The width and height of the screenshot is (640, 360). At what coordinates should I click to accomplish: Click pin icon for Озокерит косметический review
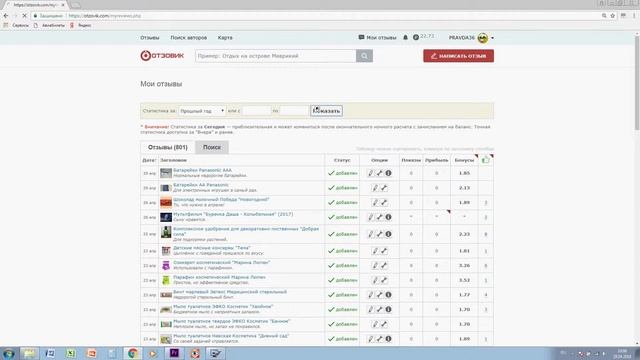[384, 266]
